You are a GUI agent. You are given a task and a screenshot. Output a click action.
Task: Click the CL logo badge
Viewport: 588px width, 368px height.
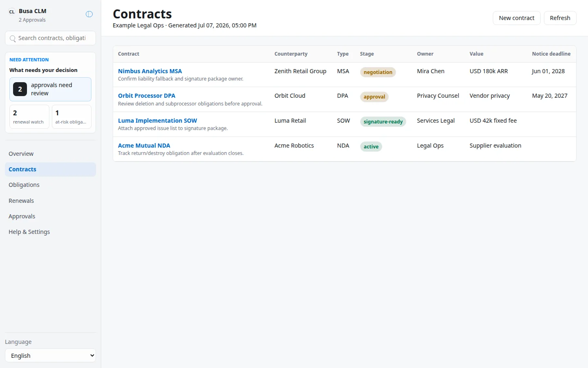coord(12,12)
